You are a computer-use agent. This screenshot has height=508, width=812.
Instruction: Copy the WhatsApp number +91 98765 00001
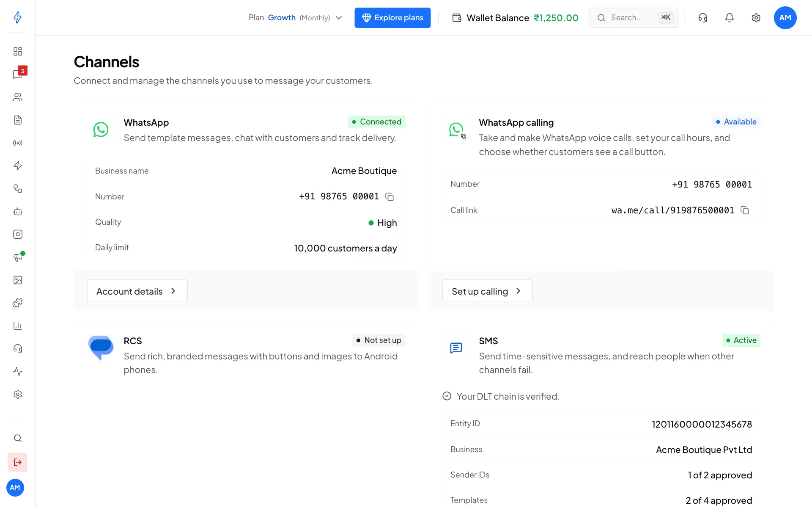pos(390,197)
